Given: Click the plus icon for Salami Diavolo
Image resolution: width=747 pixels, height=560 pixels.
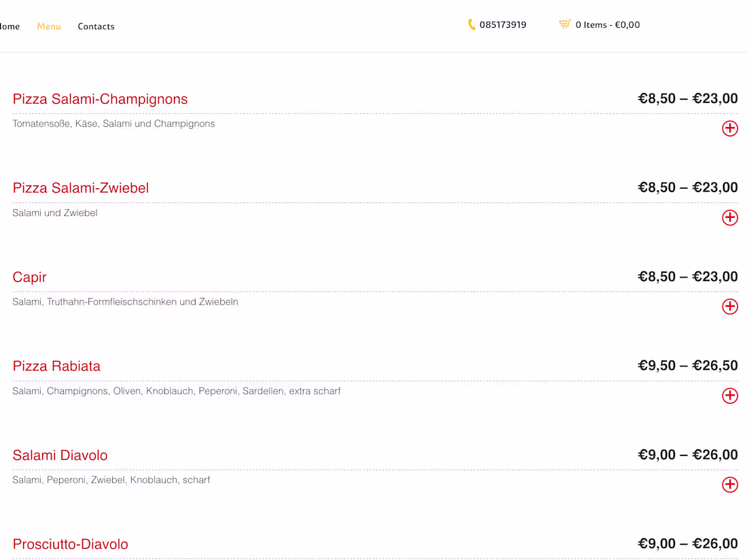Looking at the screenshot, I should (729, 485).
